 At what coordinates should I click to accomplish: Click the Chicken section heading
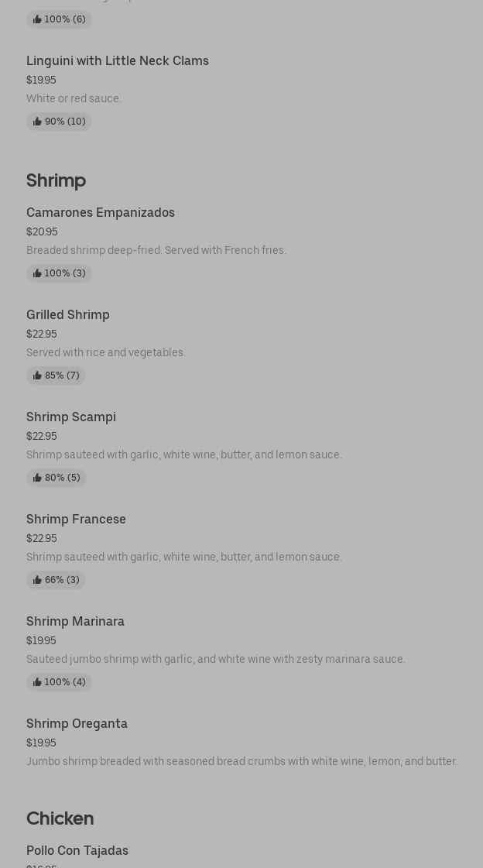60,818
